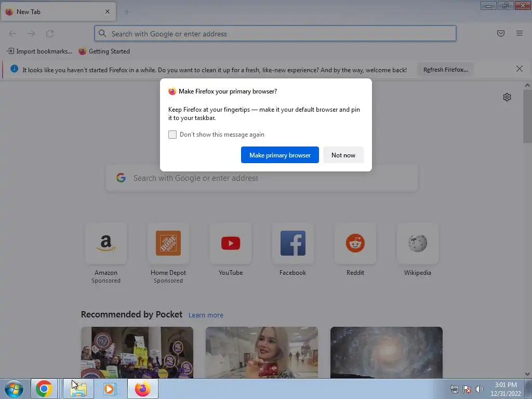Close the New Tab tab
The height and width of the screenshot is (399, 532).
point(107,11)
